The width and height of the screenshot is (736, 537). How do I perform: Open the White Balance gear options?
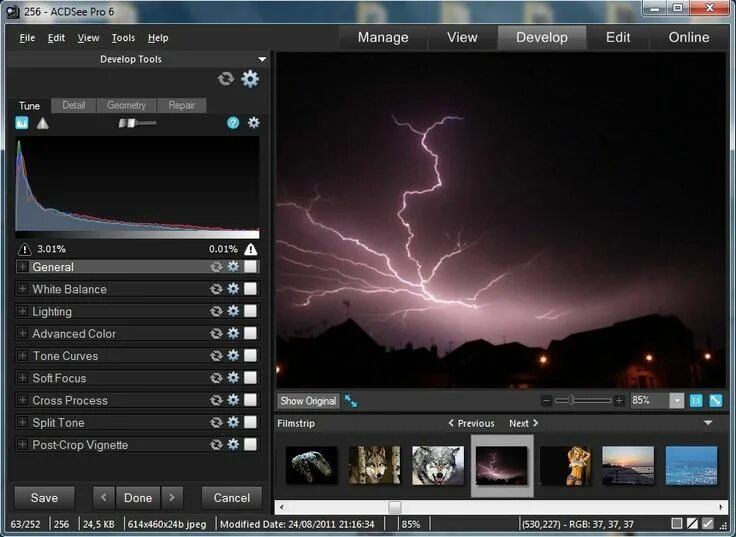pos(233,289)
